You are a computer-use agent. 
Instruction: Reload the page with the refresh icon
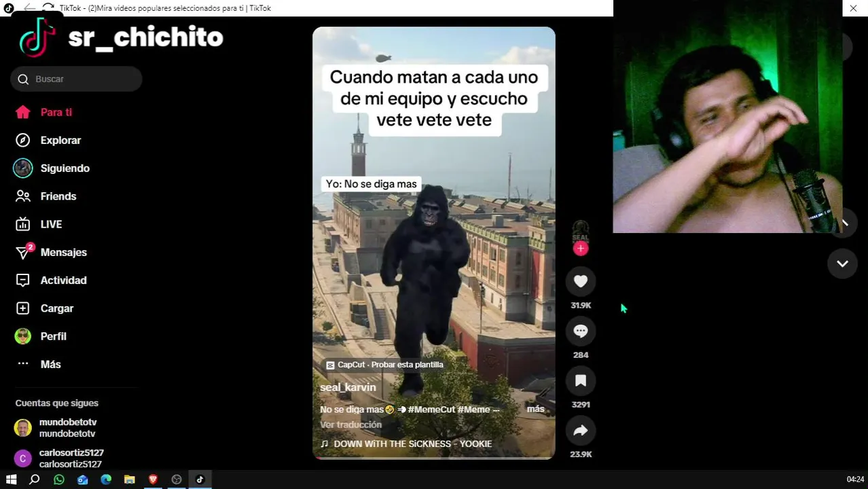tap(48, 7)
